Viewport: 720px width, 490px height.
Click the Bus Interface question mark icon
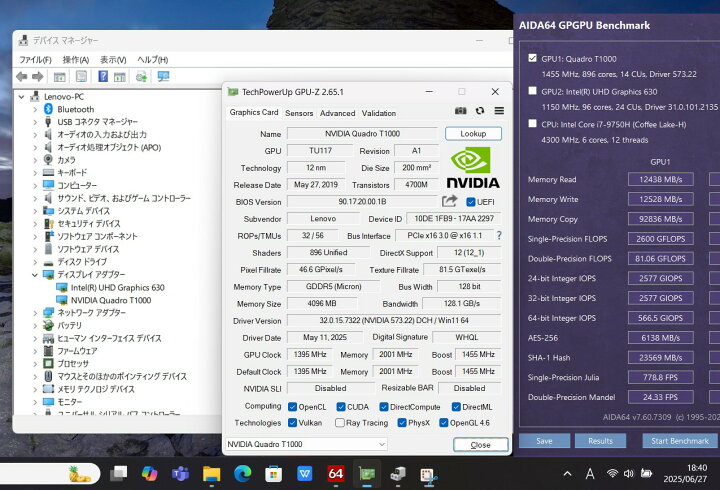(499, 235)
